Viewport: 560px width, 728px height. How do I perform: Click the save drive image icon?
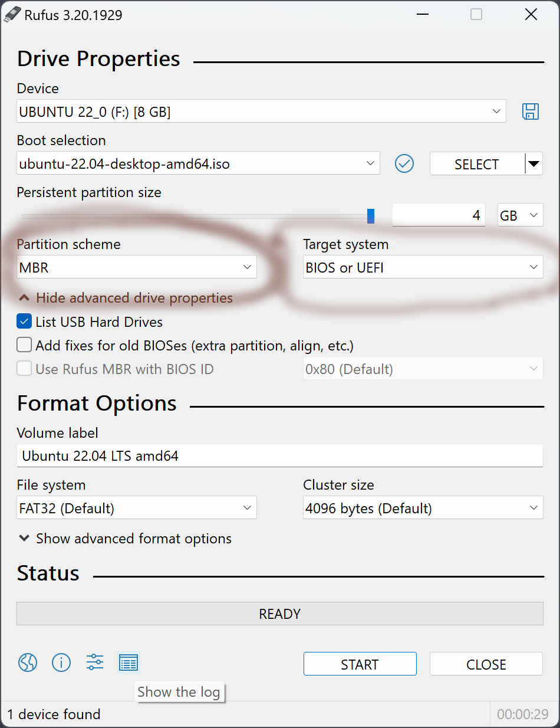pos(531,112)
